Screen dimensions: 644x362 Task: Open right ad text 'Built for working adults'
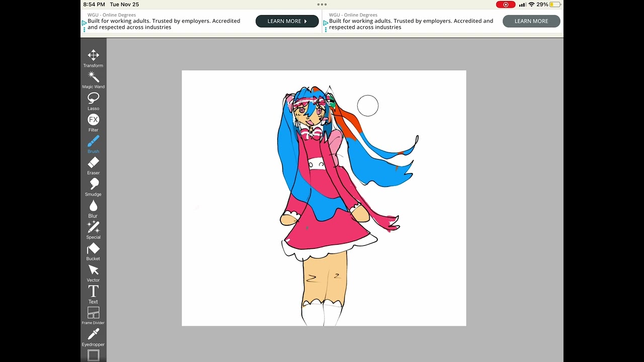click(411, 24)
